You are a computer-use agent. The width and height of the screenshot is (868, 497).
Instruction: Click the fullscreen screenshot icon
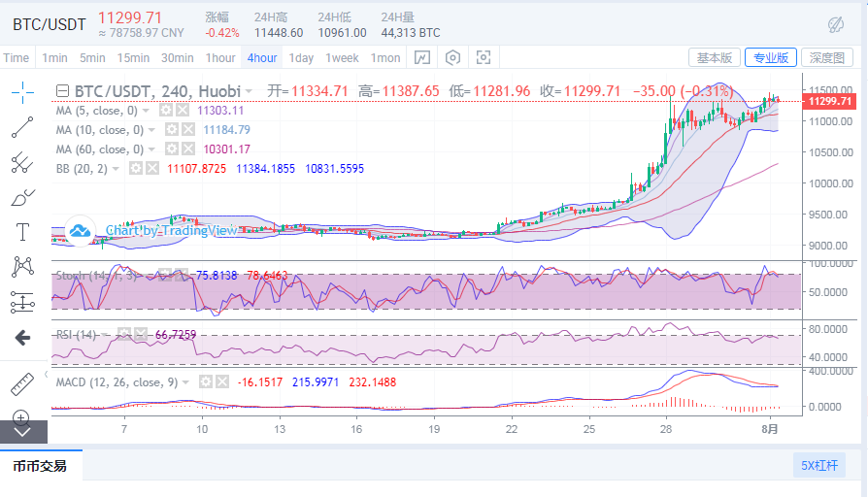pyautogui.click(x=484, y=57)
